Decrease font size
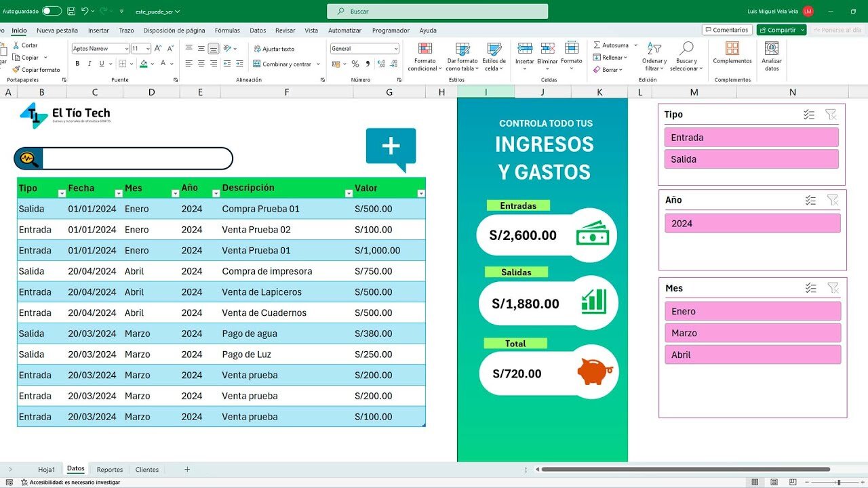This screenshot has height=488, width=868. (x=170, y=49)
